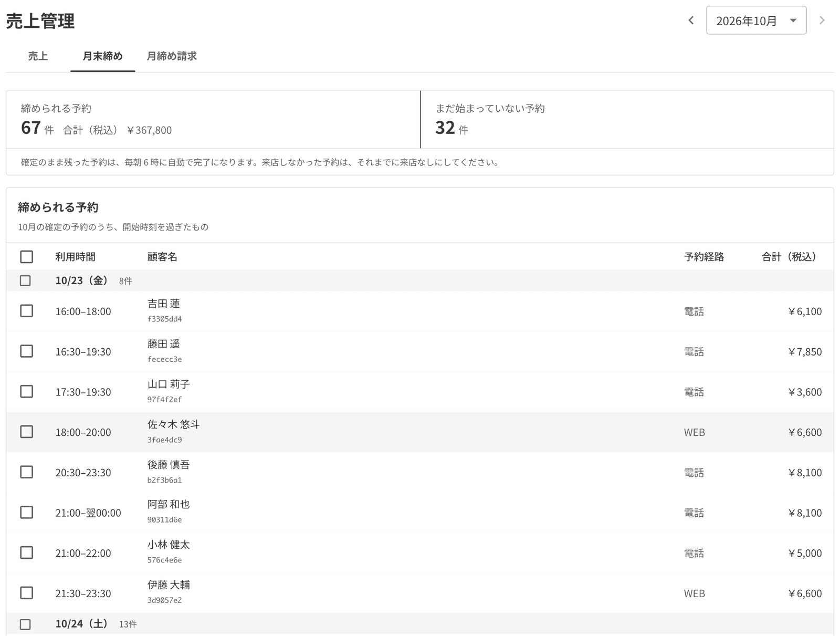This screenshot has width=840, height=636.
Task: Select checkbox for 小林 健太 row
Action: click(26, 552)
